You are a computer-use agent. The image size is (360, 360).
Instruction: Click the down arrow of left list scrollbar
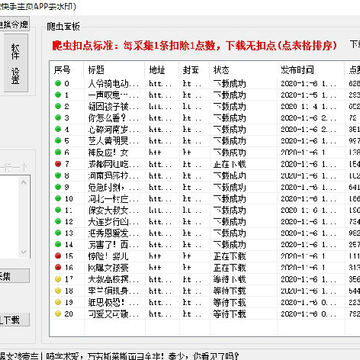(x=23, y=252)
